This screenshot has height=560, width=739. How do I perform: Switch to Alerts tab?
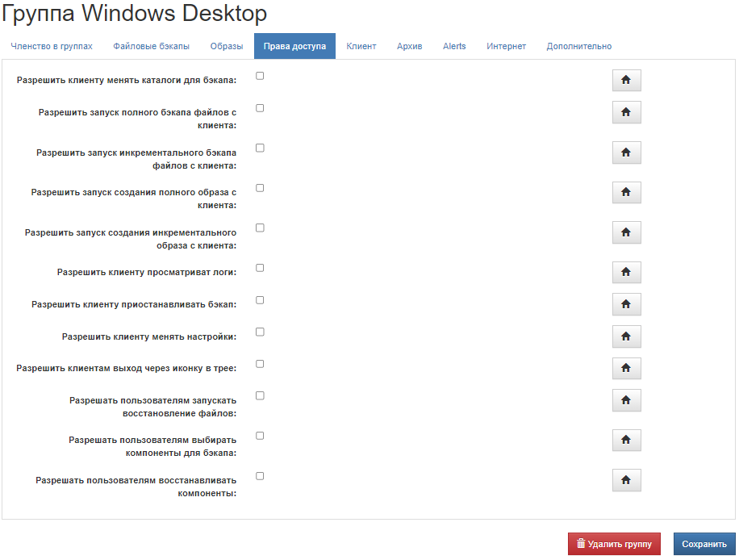(454, 46)
